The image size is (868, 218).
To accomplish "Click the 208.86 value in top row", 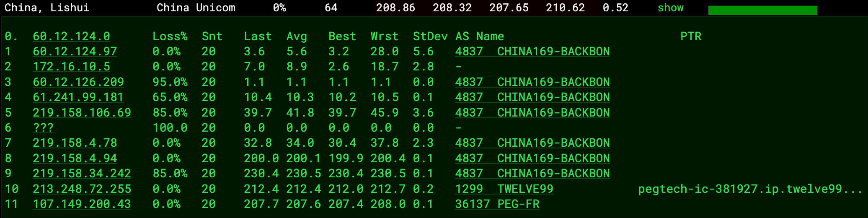I will point(395,8).
